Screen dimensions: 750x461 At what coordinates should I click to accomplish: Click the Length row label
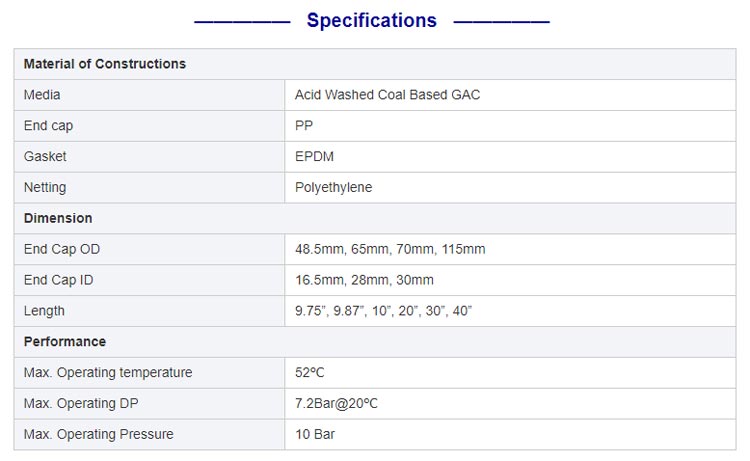point(44,311)
